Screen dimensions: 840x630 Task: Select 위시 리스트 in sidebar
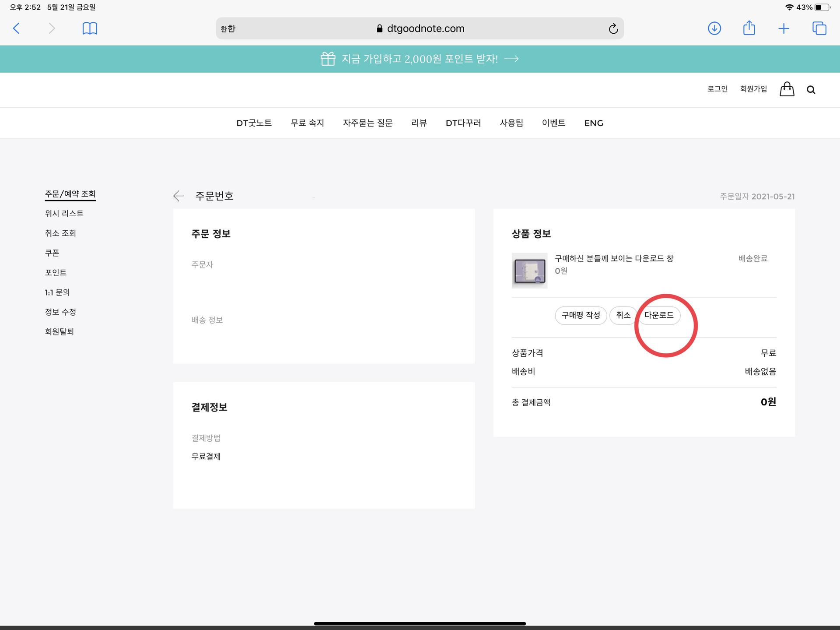pos(64,214)
